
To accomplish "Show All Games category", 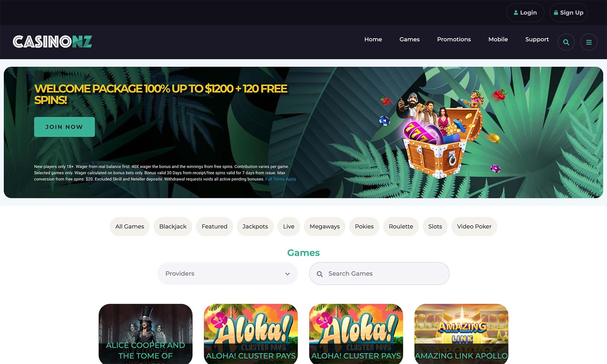I will [x=130, y=226].
